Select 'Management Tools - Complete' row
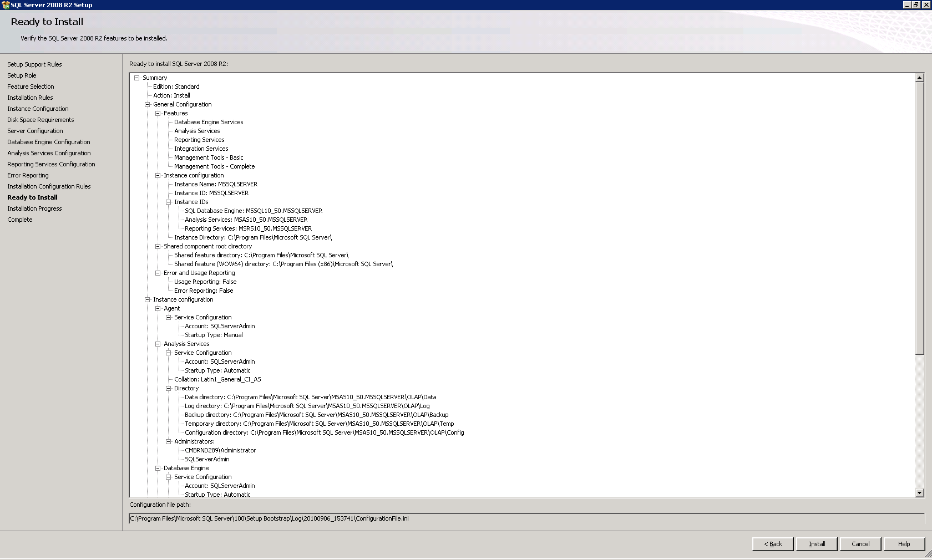Screen dimensions: 932x560 [215, 166]
